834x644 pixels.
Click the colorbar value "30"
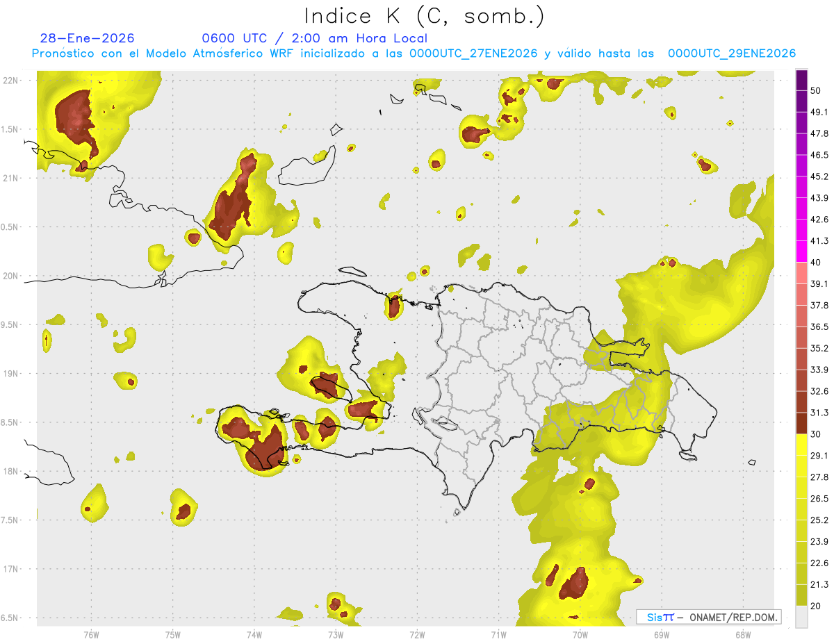click(816, 434)
